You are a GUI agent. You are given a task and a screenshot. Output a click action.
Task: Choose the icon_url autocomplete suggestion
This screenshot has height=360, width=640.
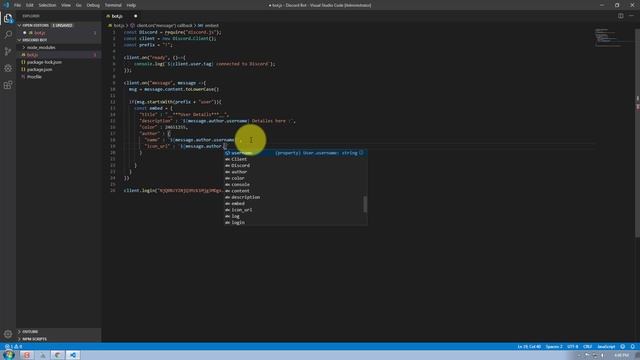[295, 210]
